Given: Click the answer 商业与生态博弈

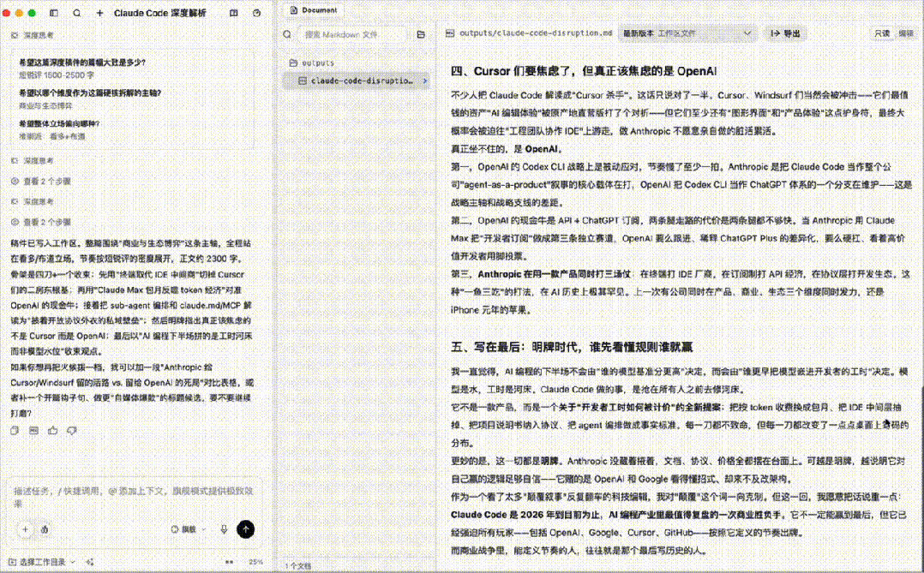Looking at the screenshot, I should [45, 106].
